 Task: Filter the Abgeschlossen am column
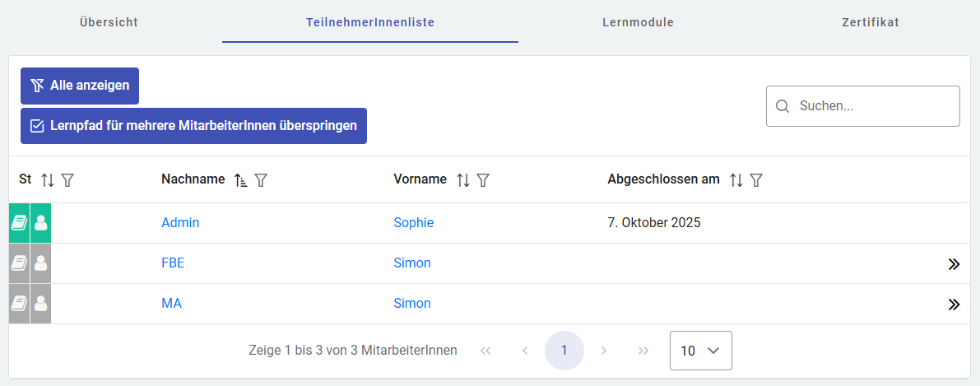coord(756,179)
